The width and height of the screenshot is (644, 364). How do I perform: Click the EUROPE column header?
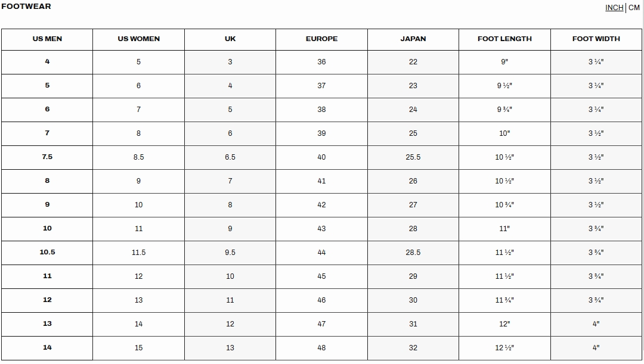tap(321, 39)
